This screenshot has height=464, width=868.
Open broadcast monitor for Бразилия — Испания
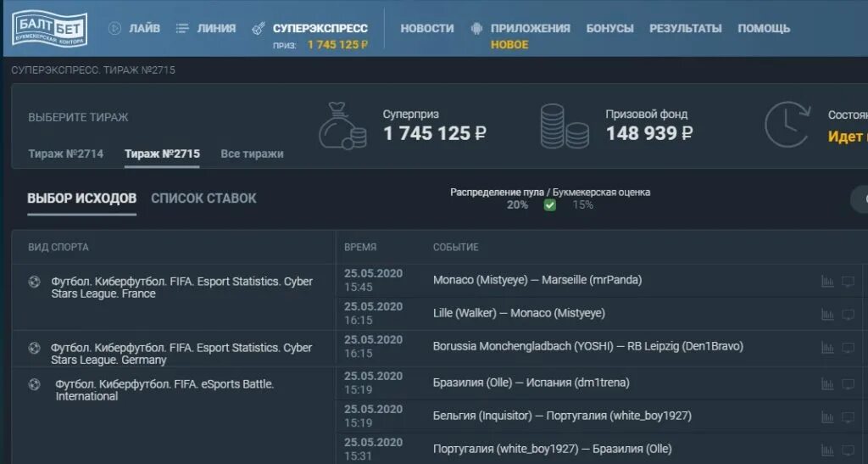[x=848, y=383]
